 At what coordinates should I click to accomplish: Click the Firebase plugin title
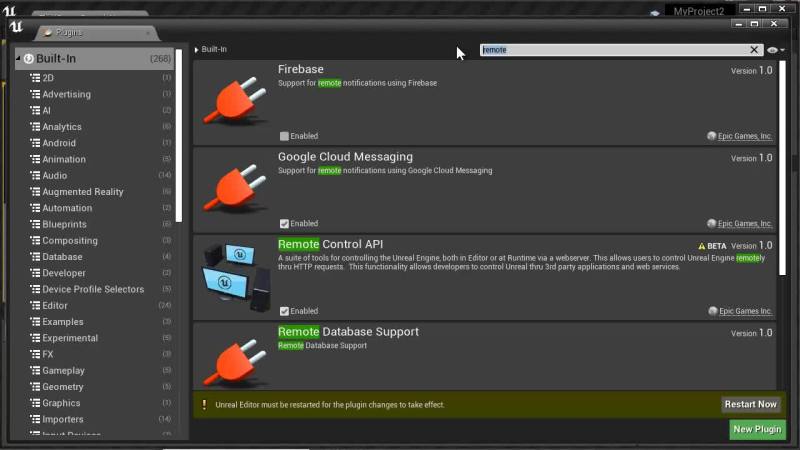[x=301, y=69]
